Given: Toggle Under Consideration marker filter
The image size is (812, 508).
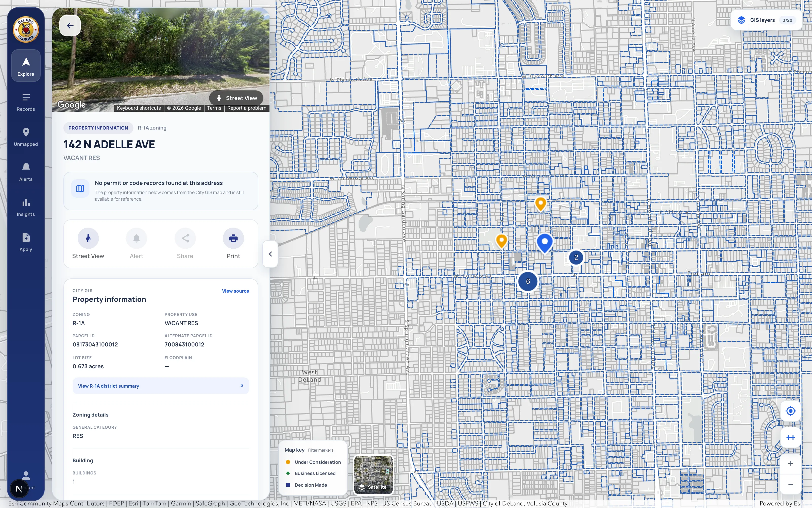Looking at the screenshot, I should [x=313, y=462].
